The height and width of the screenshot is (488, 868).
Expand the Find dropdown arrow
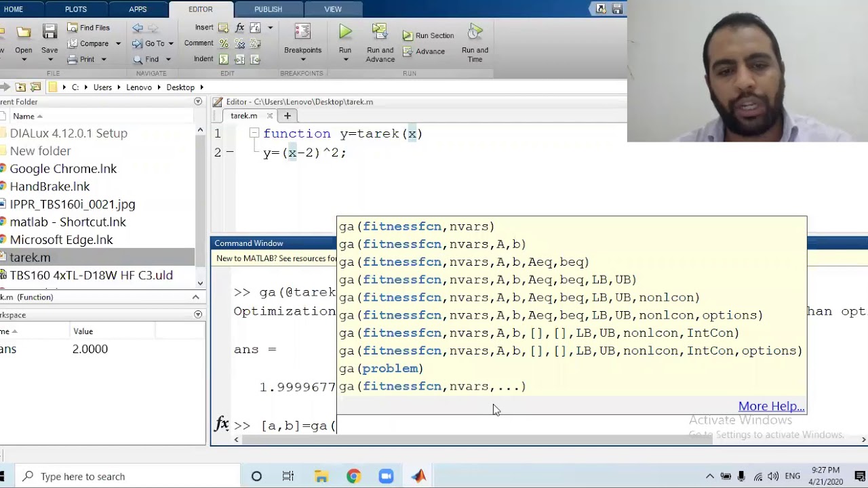point(168,60)
